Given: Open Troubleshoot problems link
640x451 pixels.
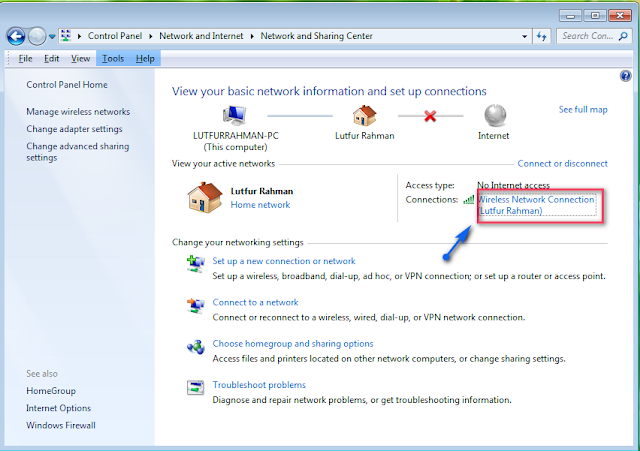Looking at the screenshot, I should (x=259, y=385).
